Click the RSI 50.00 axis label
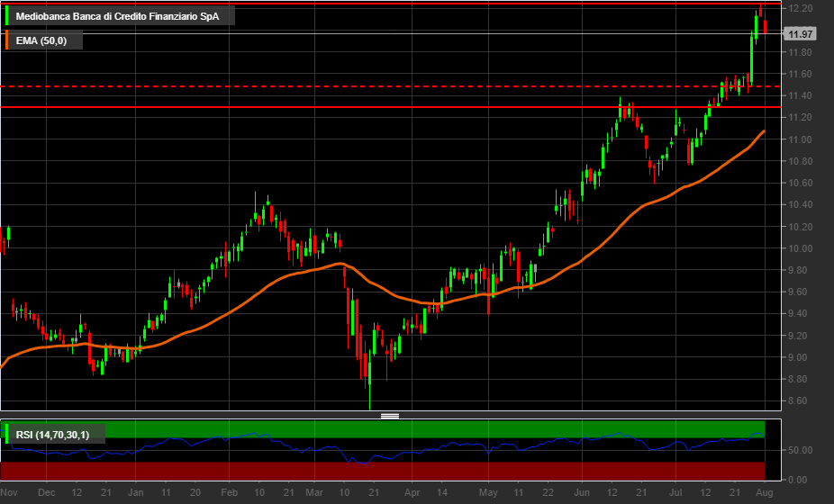This screenshot has width=834, height=504. click(x=800, y=450)
